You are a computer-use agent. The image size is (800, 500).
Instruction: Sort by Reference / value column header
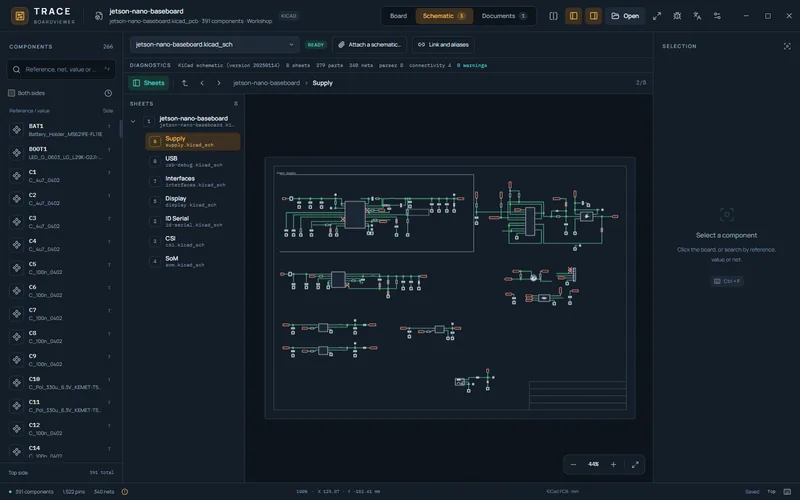[x=30, y=111]
